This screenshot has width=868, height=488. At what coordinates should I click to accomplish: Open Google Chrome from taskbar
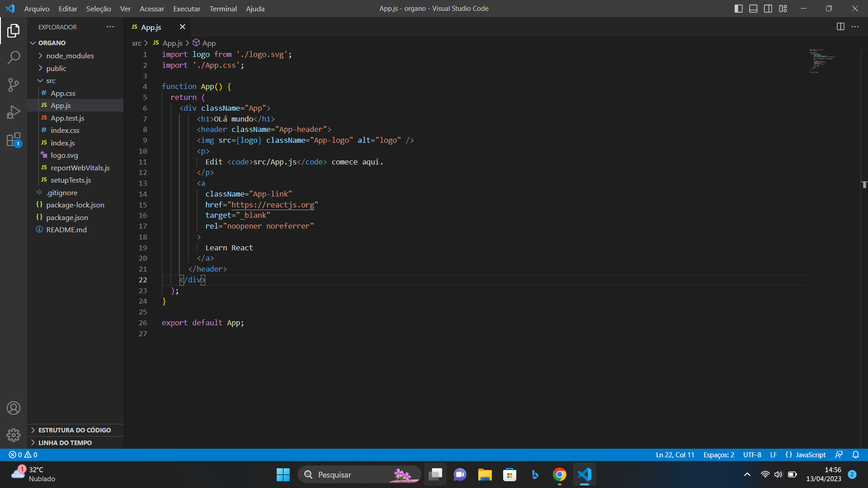pos(559,474)
